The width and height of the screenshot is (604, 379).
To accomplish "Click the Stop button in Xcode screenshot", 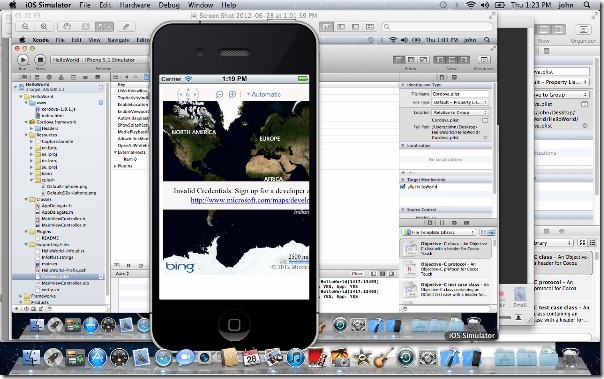I will point(40,60).
